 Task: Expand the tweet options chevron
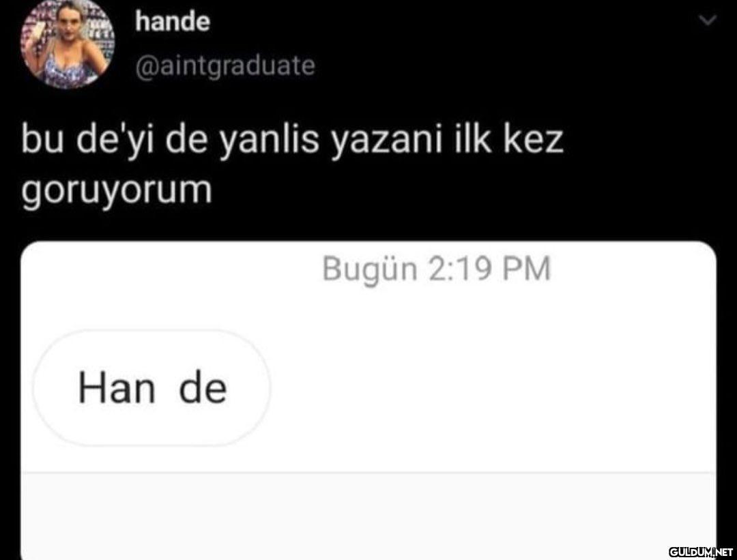click(708, 20)
